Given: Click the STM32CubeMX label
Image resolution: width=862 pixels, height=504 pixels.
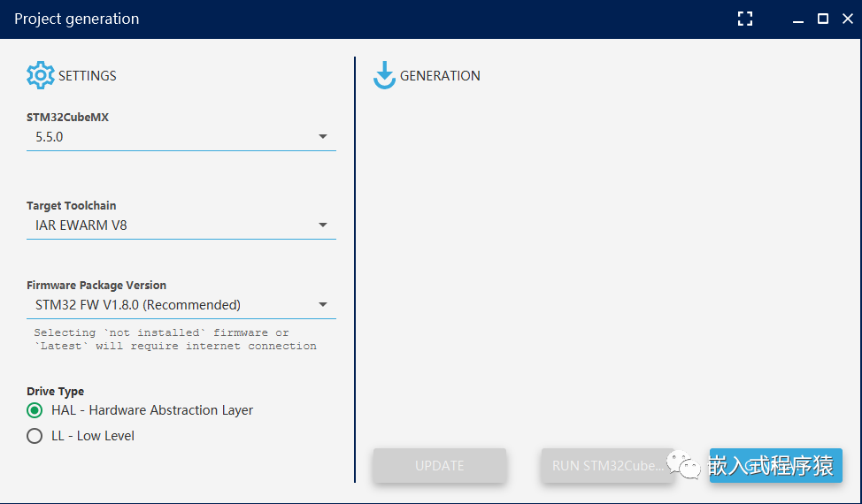Looking at the screenshot, I should [x=67, y=117].
